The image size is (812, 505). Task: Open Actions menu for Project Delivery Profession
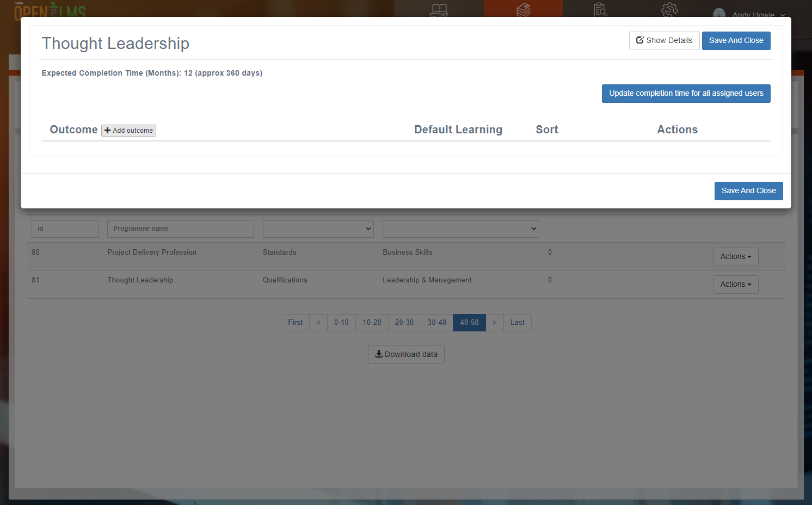735,257
